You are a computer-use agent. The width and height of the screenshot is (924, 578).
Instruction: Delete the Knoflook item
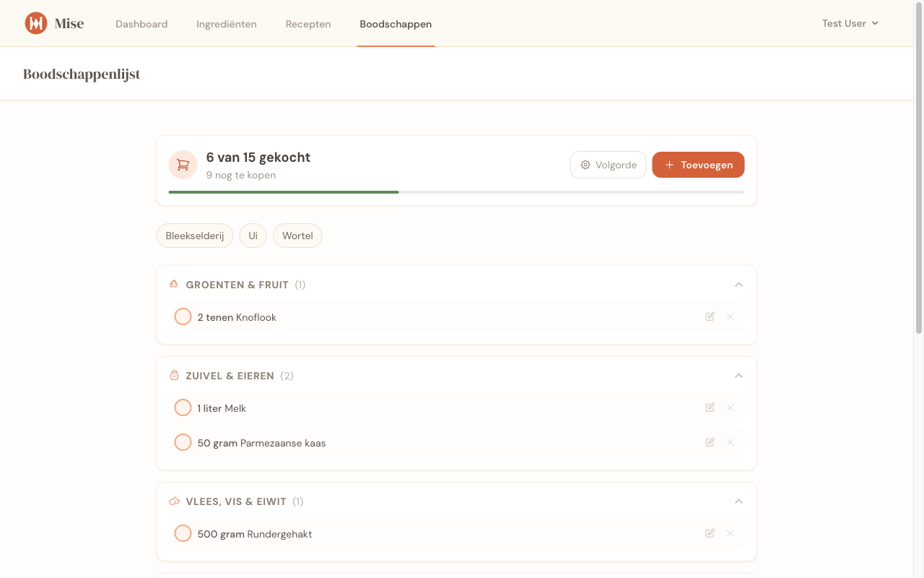point(730,316)
